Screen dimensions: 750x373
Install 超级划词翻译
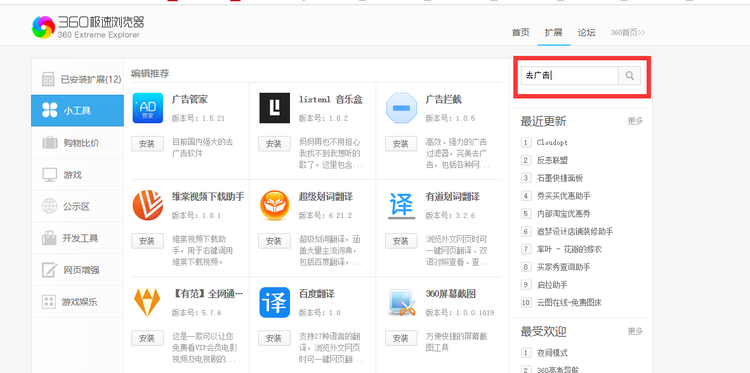coord(275,241)
